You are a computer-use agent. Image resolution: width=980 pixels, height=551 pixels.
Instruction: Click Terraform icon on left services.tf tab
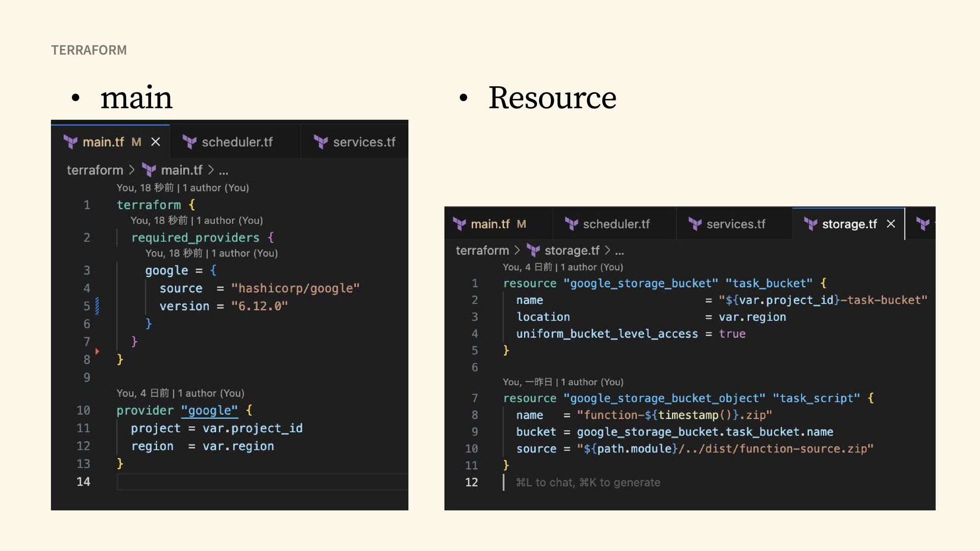point(321,142)
